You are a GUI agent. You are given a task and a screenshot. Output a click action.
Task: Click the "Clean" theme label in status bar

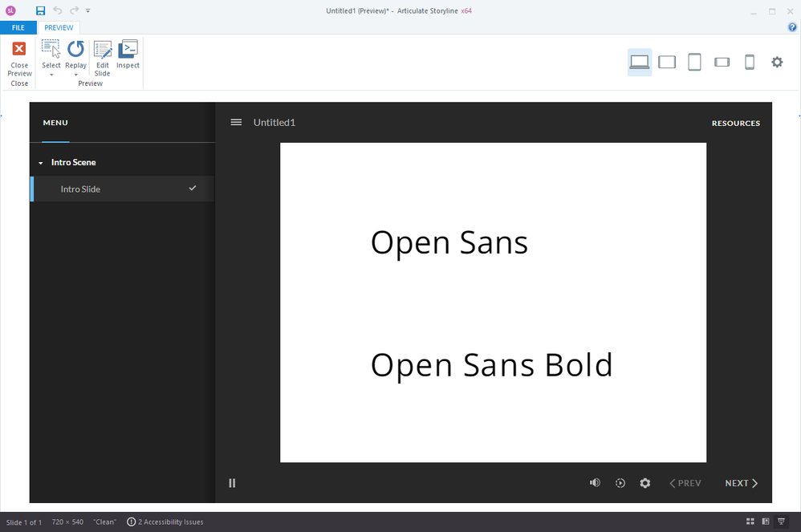[104, 522]
